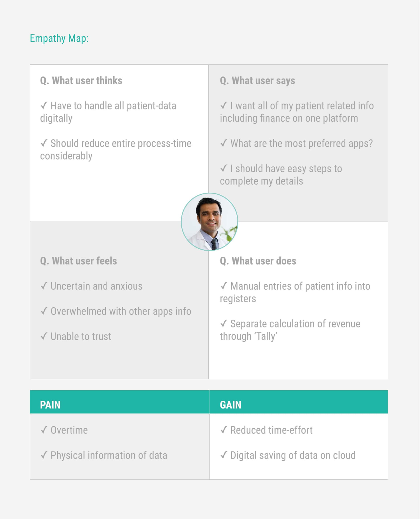This screenshot has height=519, width=420.
Task: Click 'Separate calculation of revenue through Tally'
Action: (x=290, y=330)
